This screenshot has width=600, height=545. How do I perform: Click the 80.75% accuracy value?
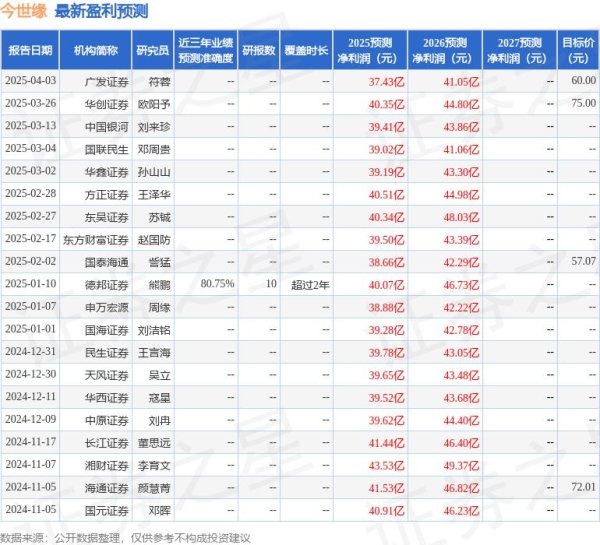click(217, 284)
